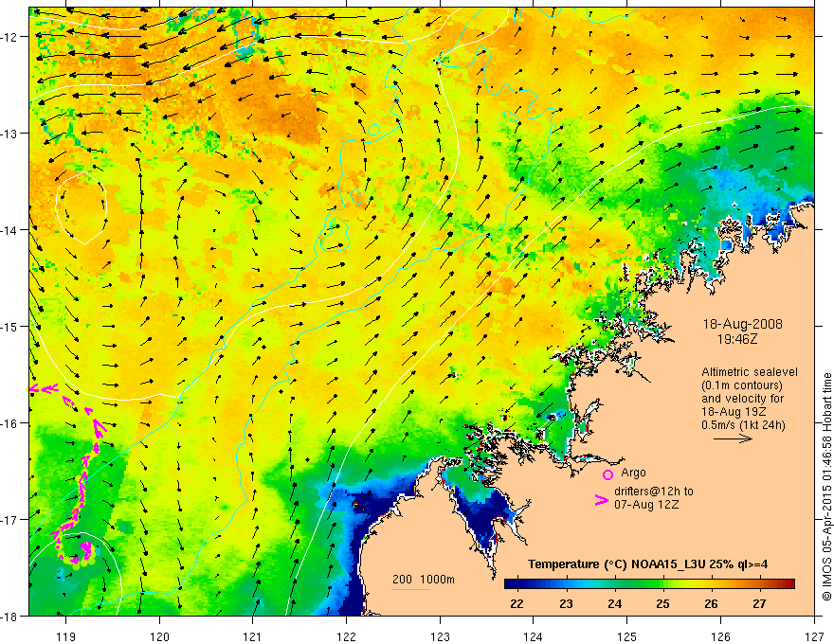Click the longitude axis label 126
The height and width of the screenshot is (644, 834).
720,636
